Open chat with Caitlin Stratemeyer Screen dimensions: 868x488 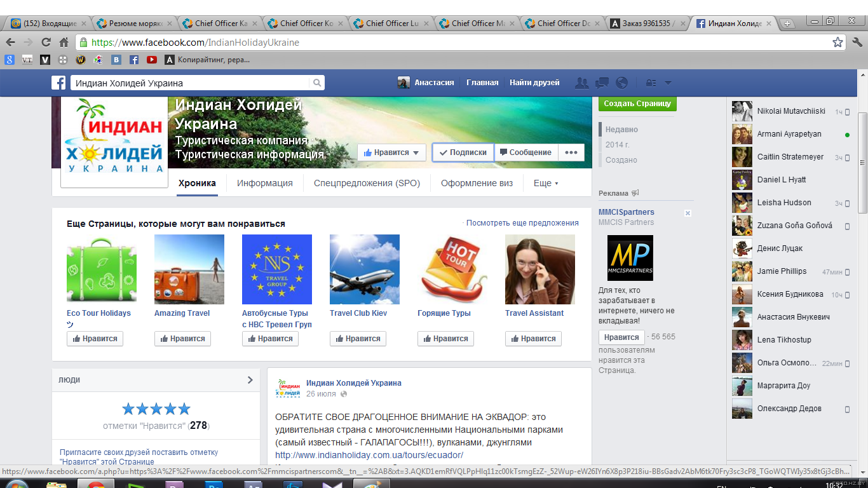coord(791,157)
